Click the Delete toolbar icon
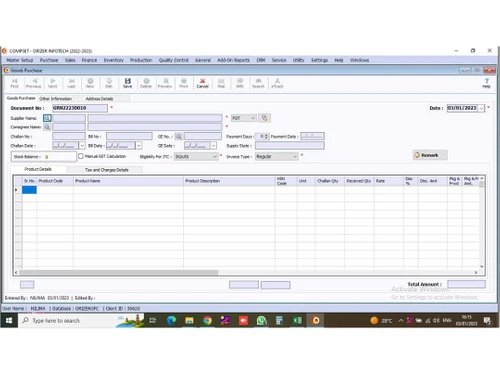The image size is (500, 375). [x=146, y=83]
